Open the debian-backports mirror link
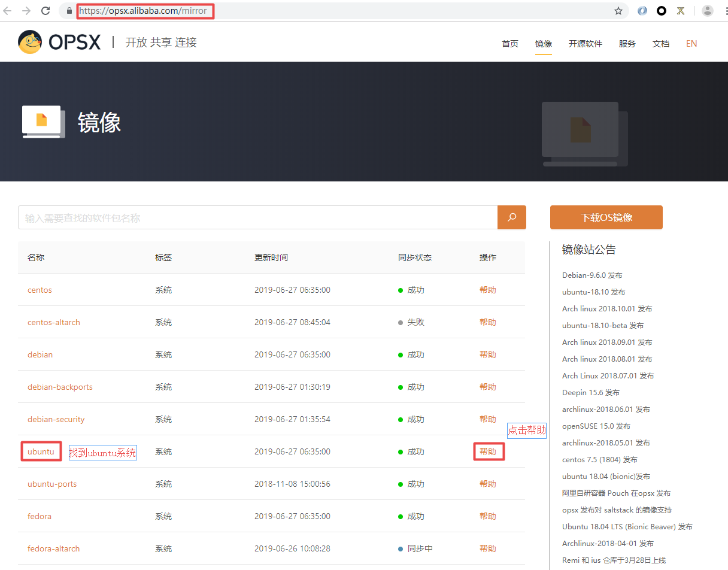Viewport: 728px width, 570px height. (x=60, y=387)
